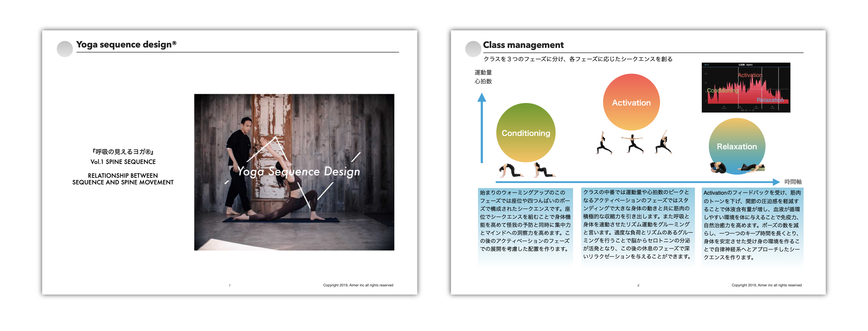Select the vertical blue upward arrow
Image resolution: width=868 pixels, height=331 pixels.
482,128
